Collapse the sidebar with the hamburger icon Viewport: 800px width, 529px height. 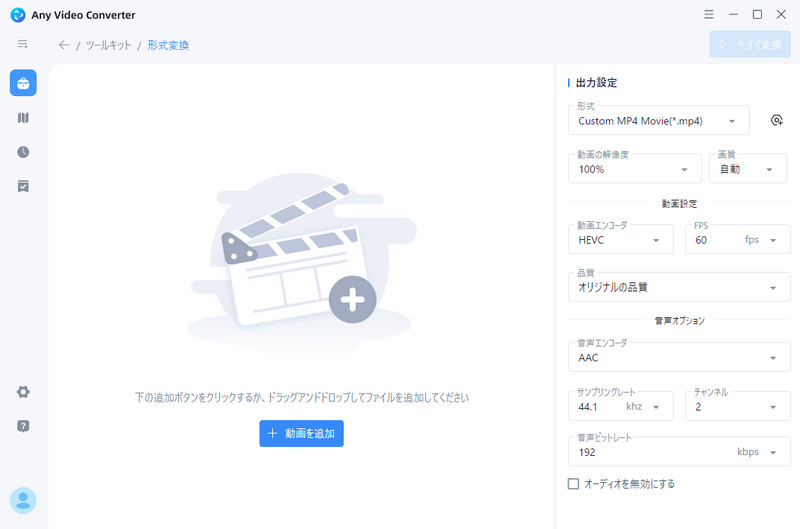click(22, 44)
